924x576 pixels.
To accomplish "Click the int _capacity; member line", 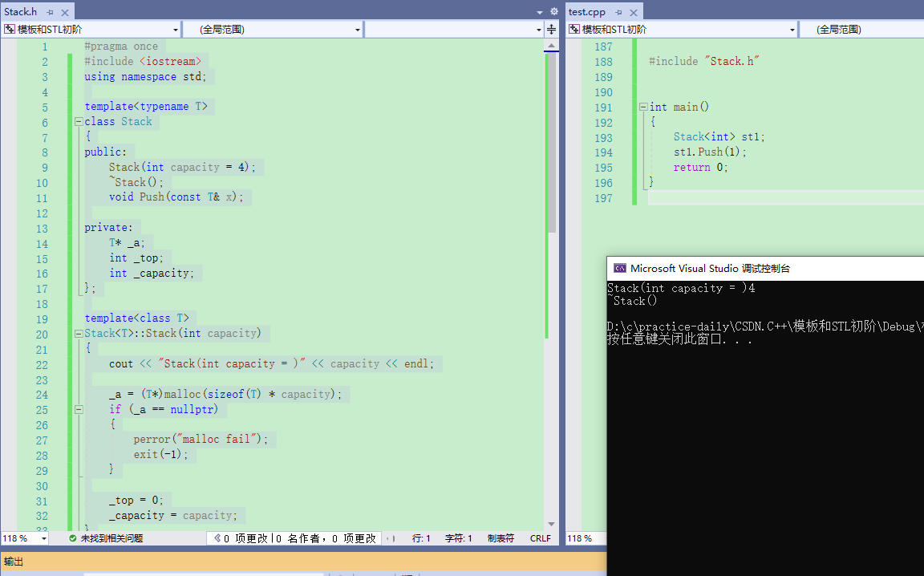I will click(x=152, y=273).
